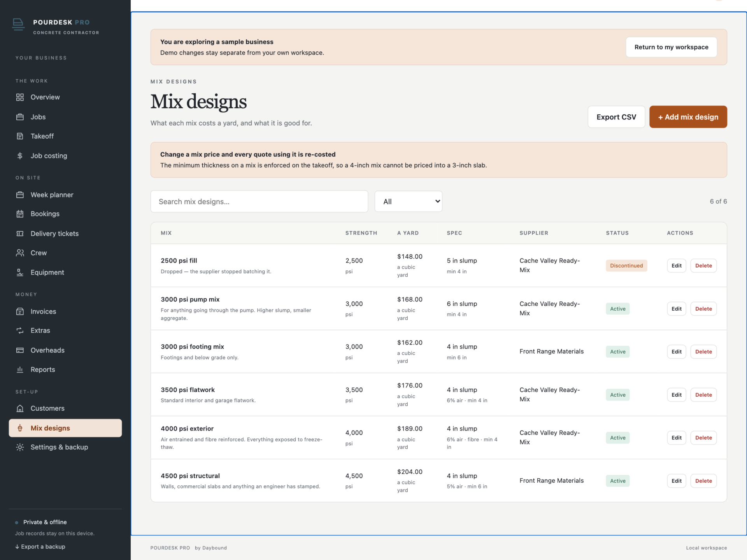Screen dimensions: 747x560
Task: Go to Week planner page
Action: coord(65,195)
